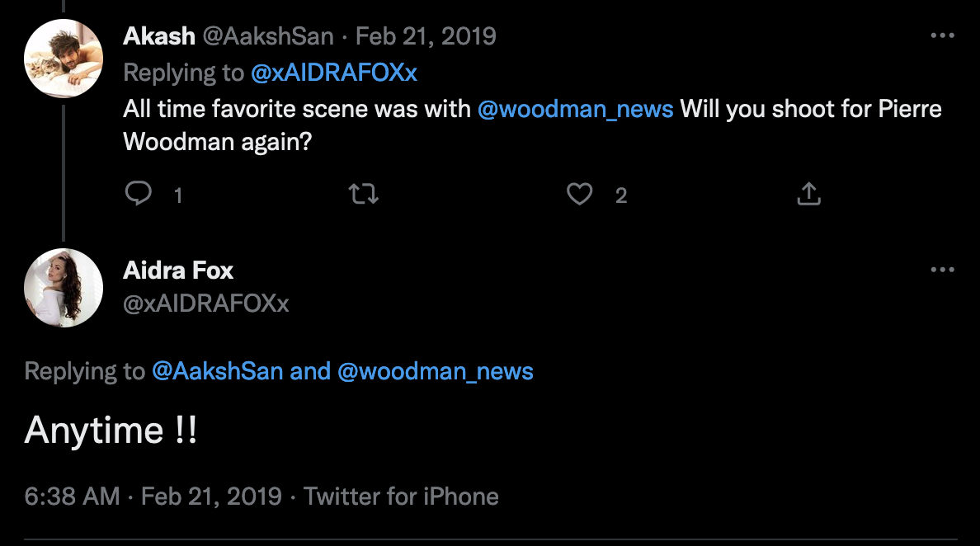980x546 pixels.
Task: Visit Aidra Fox's profile via display name
Action: pos(178,270)
